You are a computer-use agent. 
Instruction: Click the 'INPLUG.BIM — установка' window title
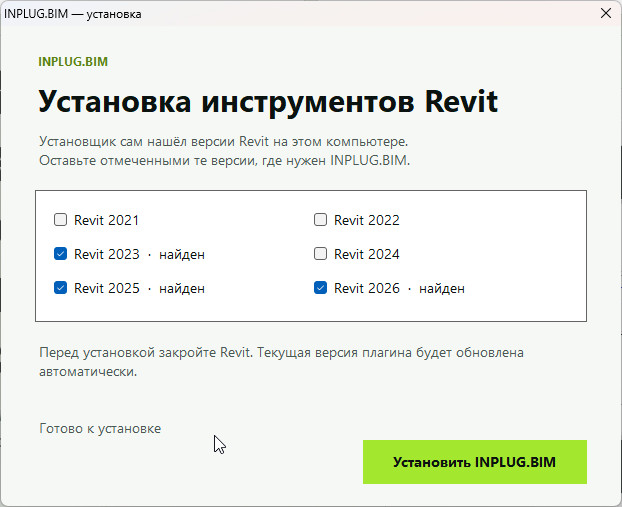[x=73, y=14]
